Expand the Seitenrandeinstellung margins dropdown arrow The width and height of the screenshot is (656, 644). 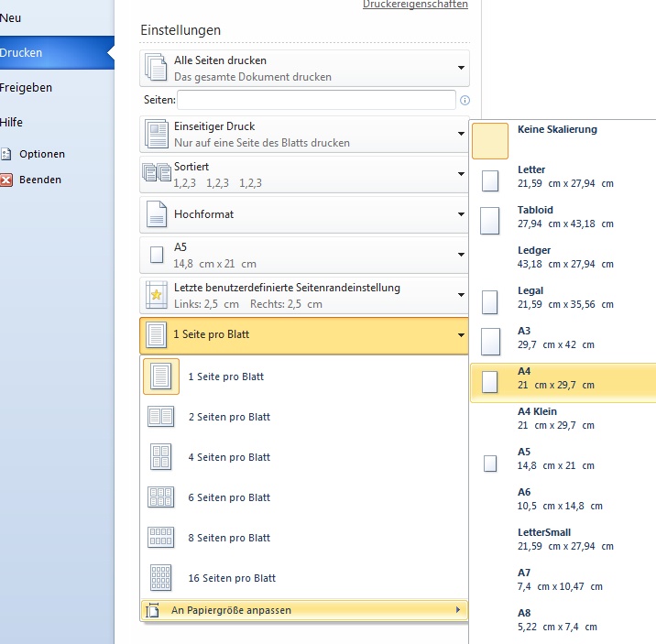click(461, 295)
